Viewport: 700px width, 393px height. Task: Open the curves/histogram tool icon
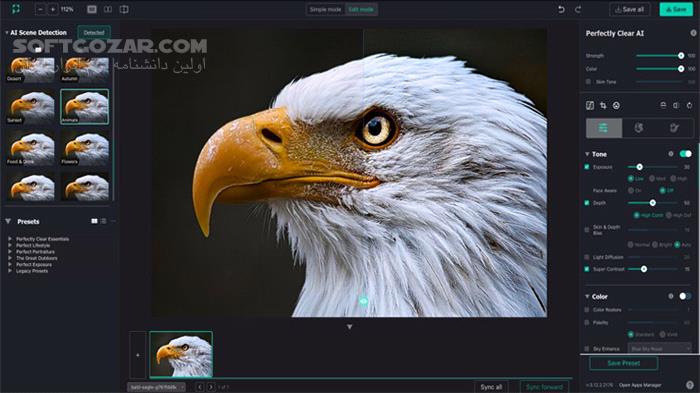coord(590,105)
